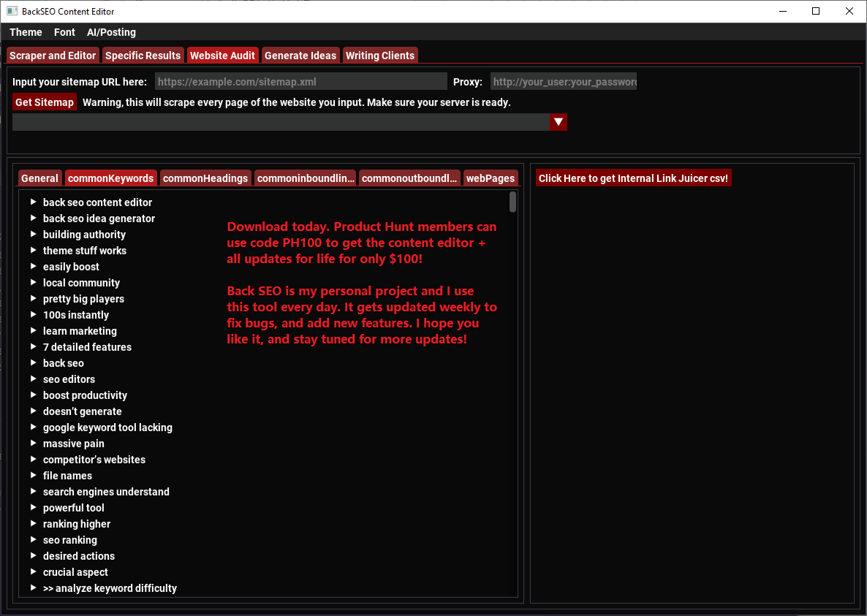Expand '7 detailed features' keyword
The width and height of the screenshot is (867, 616).
point(33,346)
